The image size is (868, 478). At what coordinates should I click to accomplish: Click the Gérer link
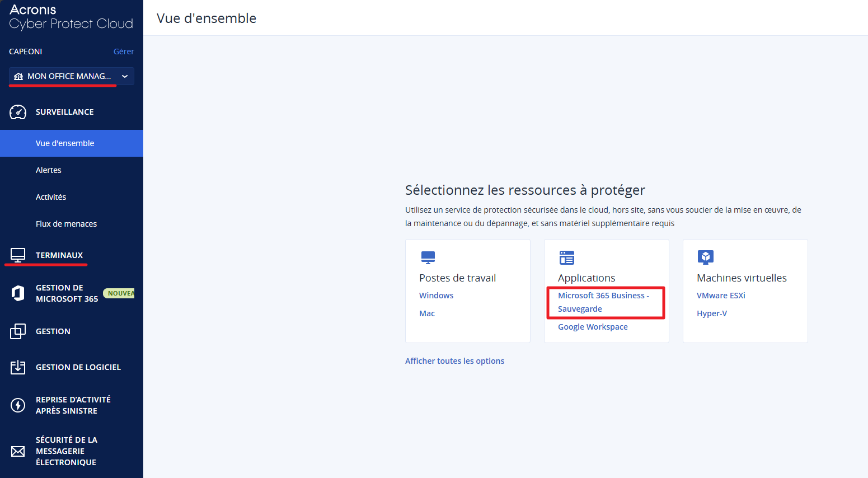tap(124, 51)
